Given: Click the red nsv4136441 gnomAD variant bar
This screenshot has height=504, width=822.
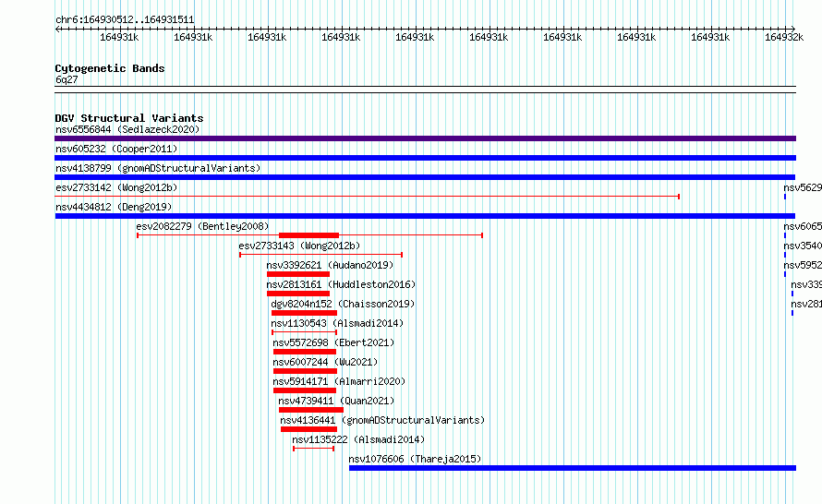Looking at the screenshot, I should tap(308, 429).
